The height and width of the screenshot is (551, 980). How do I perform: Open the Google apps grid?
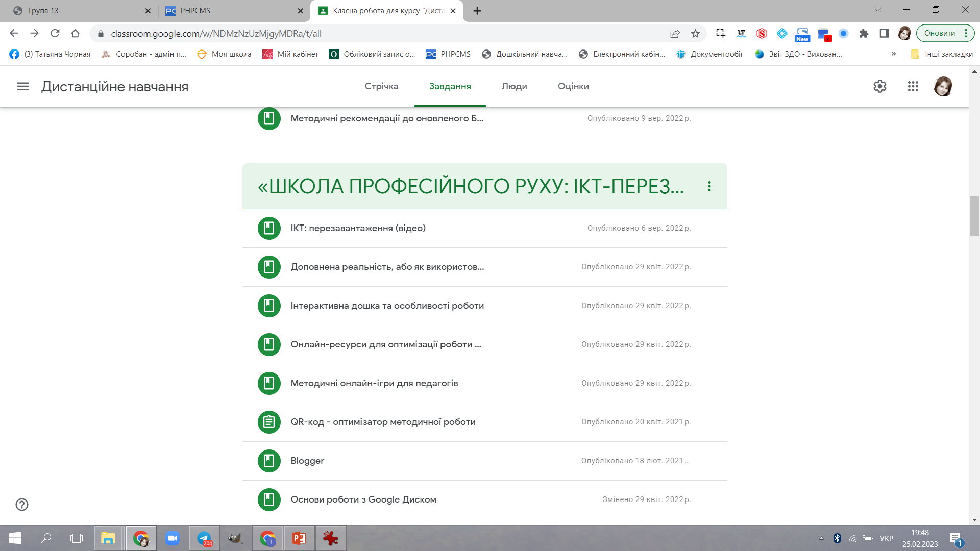click(913, 86)
